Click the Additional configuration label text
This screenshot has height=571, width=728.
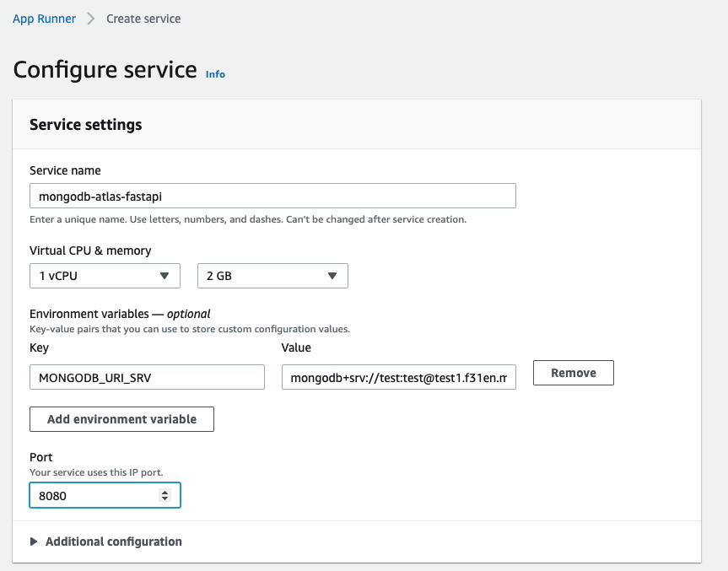[114, 541]
